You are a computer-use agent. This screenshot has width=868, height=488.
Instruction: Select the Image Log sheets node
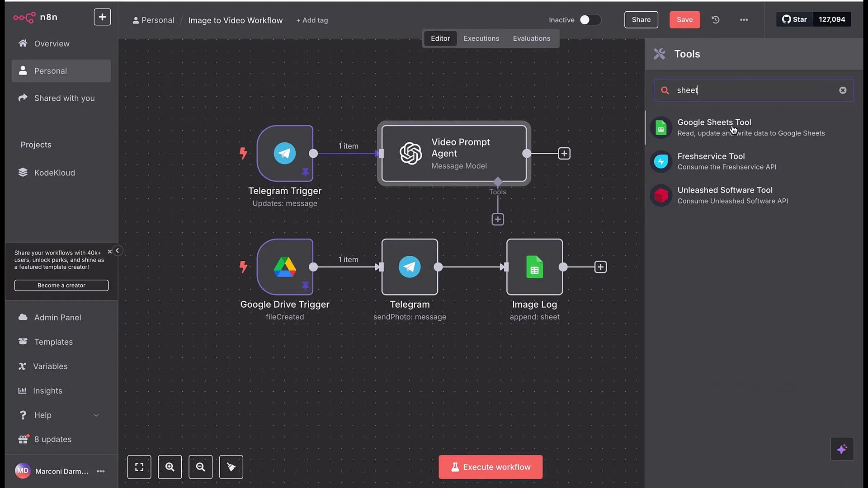tap(535, 267)
